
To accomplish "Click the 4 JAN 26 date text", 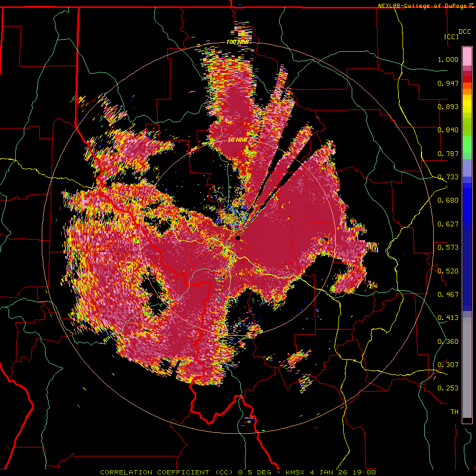I will (329, 472).
